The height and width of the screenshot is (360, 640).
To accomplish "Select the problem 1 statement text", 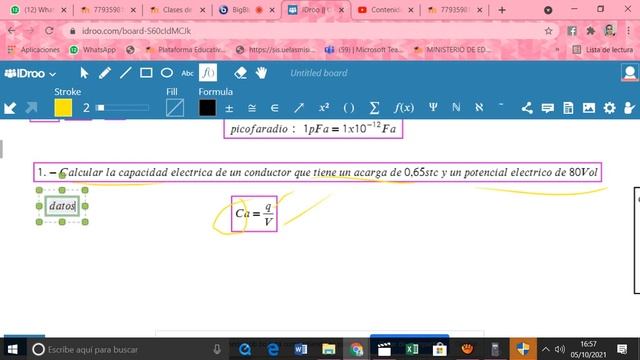I will [x=318, y=172].
